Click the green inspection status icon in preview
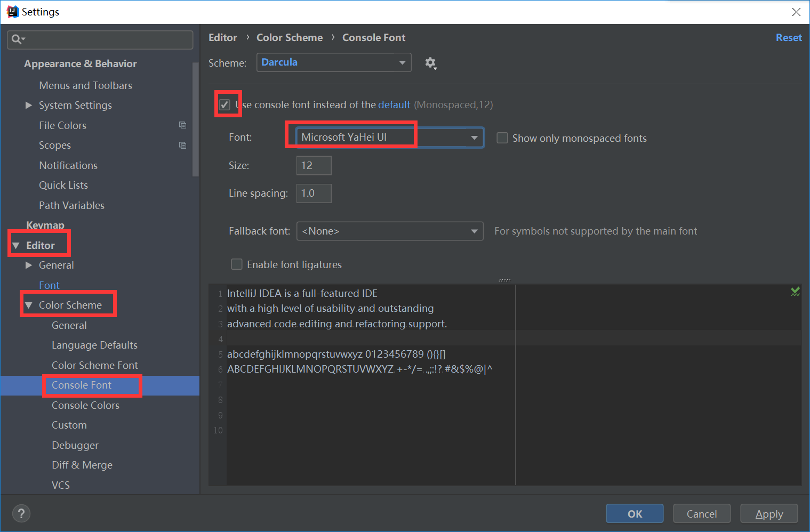Image resolution: width=810 pixels, height=532 pixels. tap(795, 292)
